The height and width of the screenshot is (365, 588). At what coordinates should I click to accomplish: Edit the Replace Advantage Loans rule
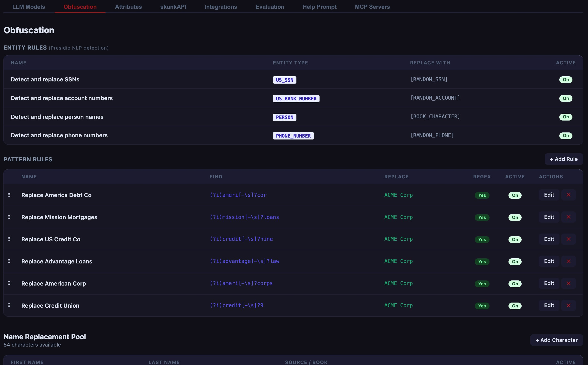pos(549,261)
